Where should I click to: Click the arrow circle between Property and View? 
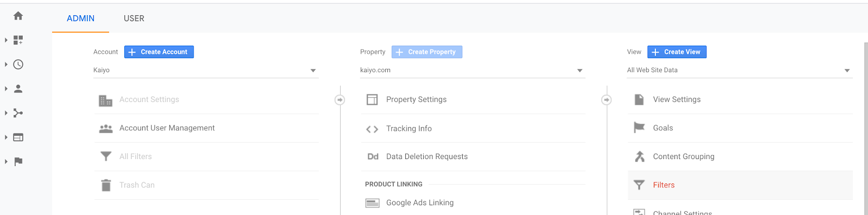(x=607, y=100)
